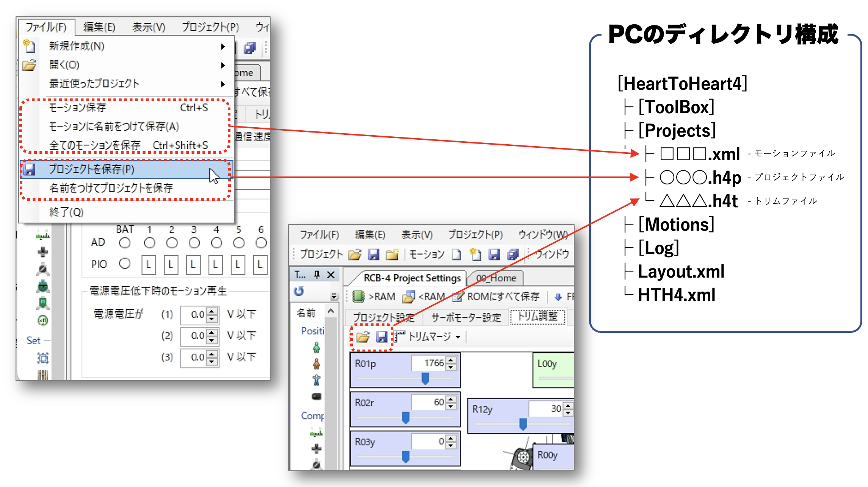Screen dimensions: 868x487
Task: Save the trim file with the floppy icon in the トリム調整 toolbar
Action: click(x=381, y=337)
